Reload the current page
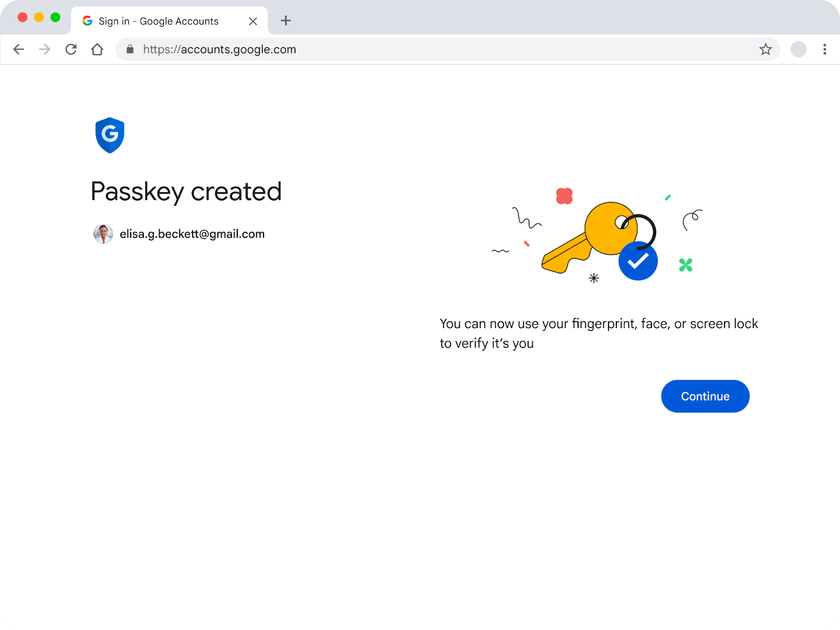 pos(71,49)
